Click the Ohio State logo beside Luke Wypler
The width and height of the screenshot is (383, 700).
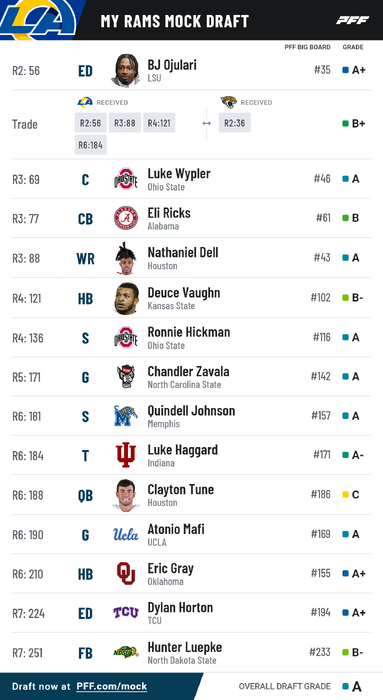tap(125, 179)
